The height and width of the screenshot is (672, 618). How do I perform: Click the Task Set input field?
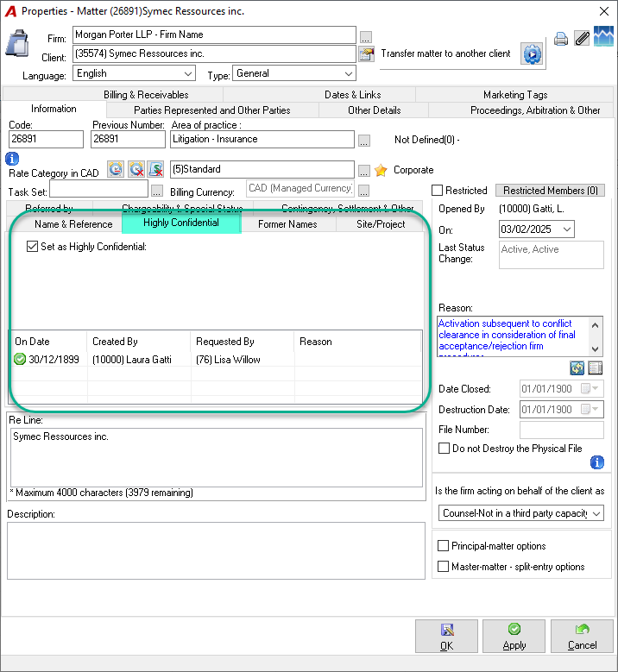[98, 189]
